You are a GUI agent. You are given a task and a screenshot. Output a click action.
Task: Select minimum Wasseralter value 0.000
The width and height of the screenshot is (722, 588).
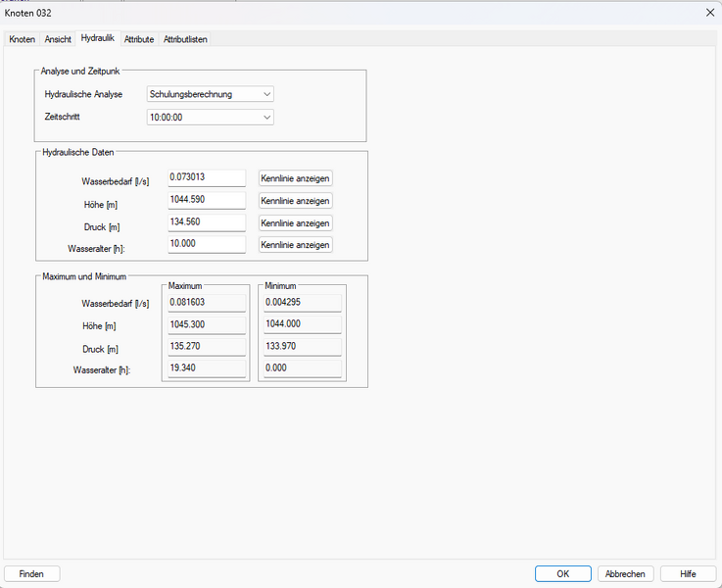tap(303, 368)
